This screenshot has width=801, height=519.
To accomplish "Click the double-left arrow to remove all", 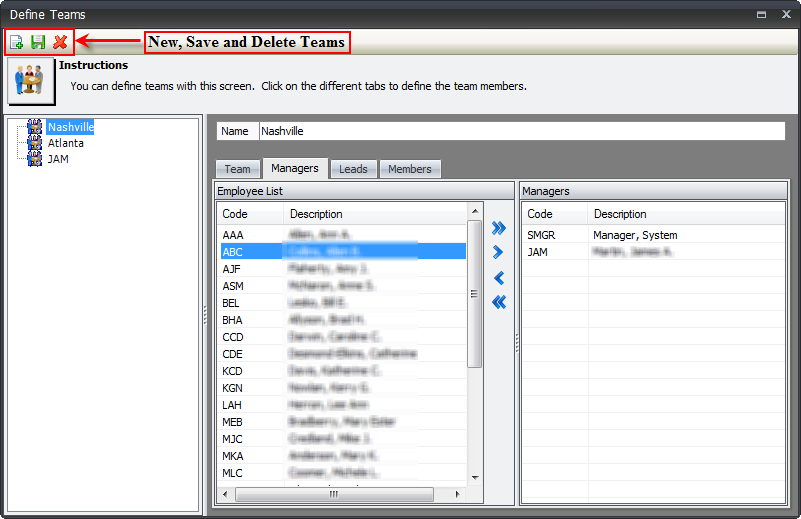I will click(x=499, y=302).
